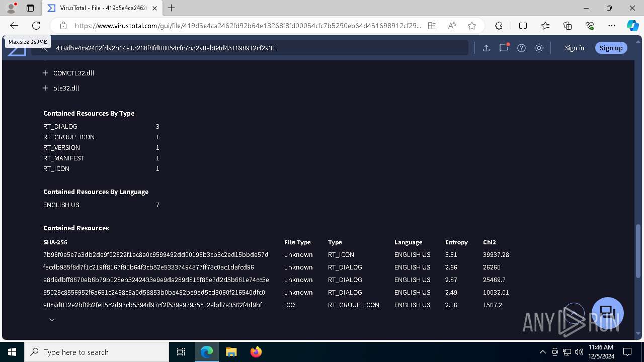Open a new browser tab
Screen dimensions: 644x362
point(172,8)
